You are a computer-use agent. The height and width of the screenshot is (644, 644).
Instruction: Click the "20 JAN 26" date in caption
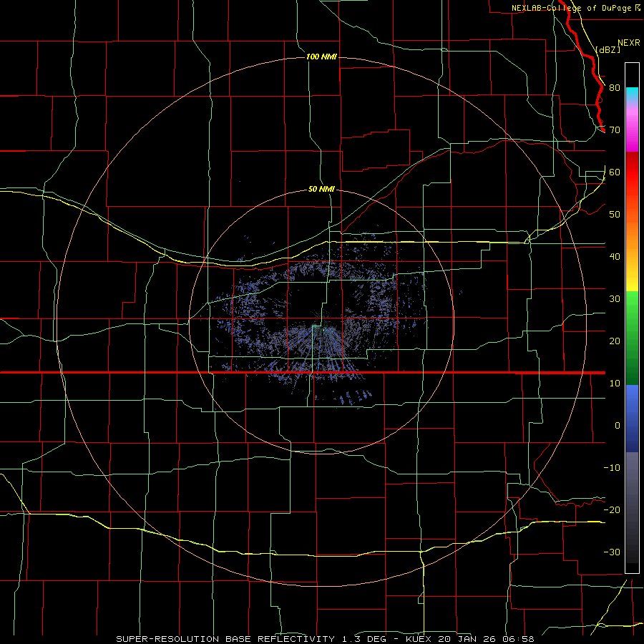click(x=467, y=639)
